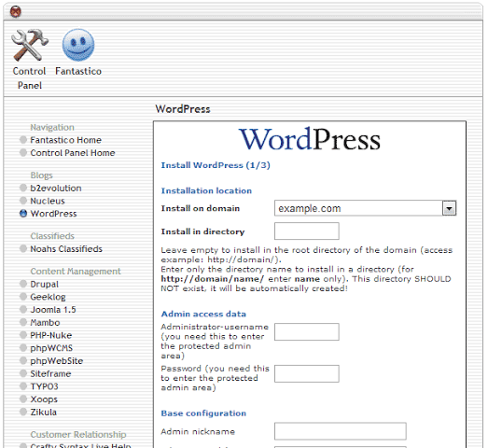Click the bullet icon beside Mambo

23,322
